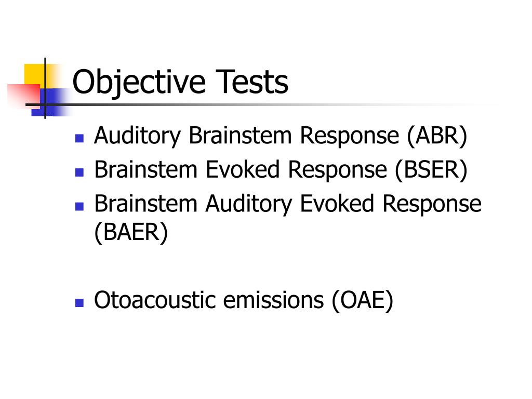This screenshot has height=399, width=532.
Task: Select the 'Objective Tests' slide title
Action: [180, 83]
